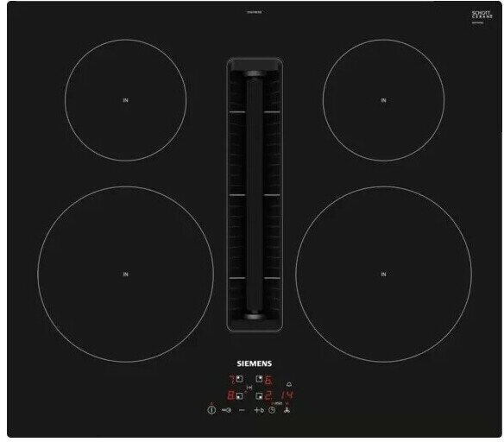The width and height of the screenshot is (504, 442).
Task: Tap the key-shaped childproof lock symbol
Action: click(x=227, y=410)
